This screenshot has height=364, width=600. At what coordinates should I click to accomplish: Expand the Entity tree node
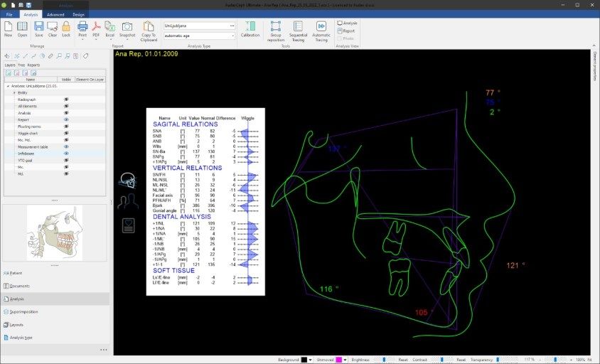tap(14, 92)
